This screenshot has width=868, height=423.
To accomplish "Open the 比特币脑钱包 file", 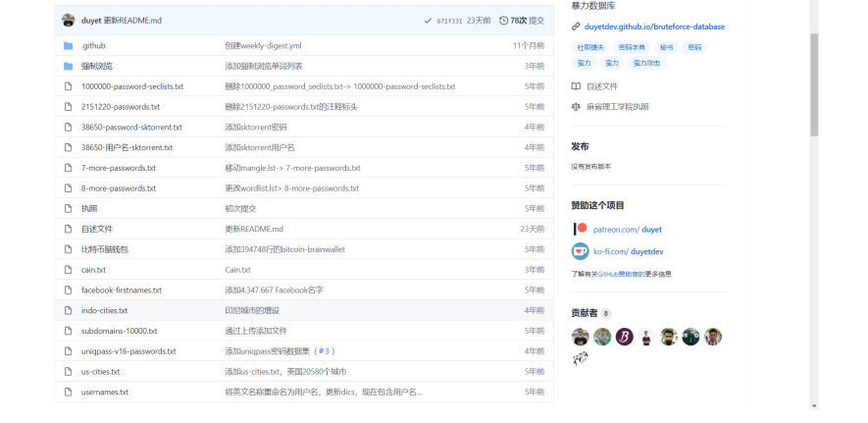I will pyautogui.click(x=105, y=249).
